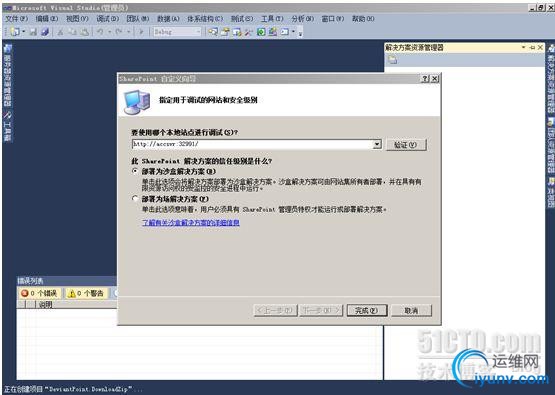Open the 工具箱 Toolbox vertical tab on left

pyautogui.click(x=7, y=126)
